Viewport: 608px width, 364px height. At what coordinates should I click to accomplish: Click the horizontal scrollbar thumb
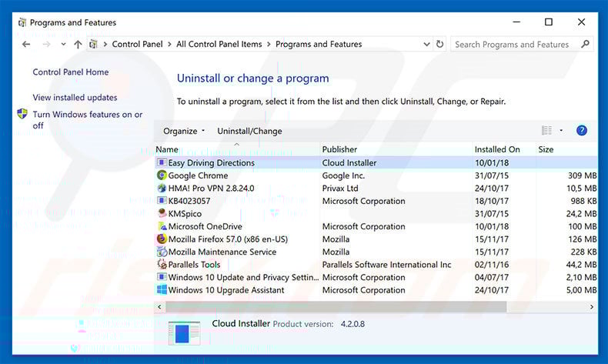tap(336, 306)
